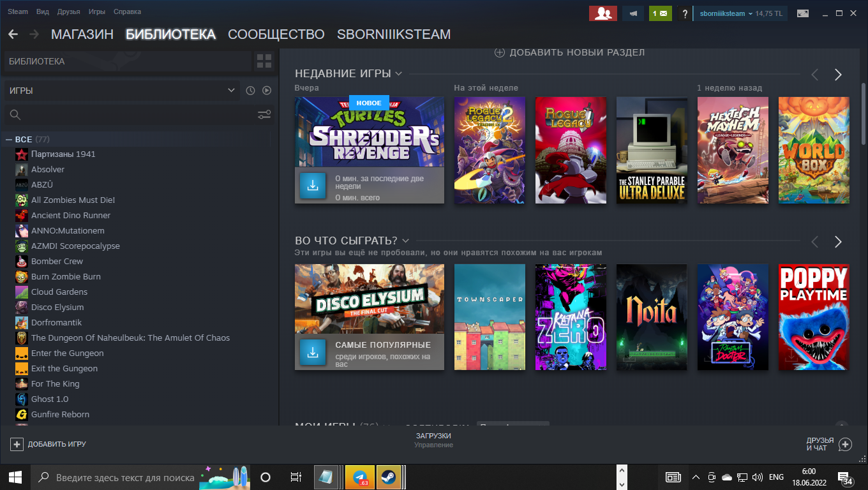Image resolution: width=868 pixels, height=490 pixels.
Task: Click download icon on Shredder's Revenge tile
Action: click(313, 186)
